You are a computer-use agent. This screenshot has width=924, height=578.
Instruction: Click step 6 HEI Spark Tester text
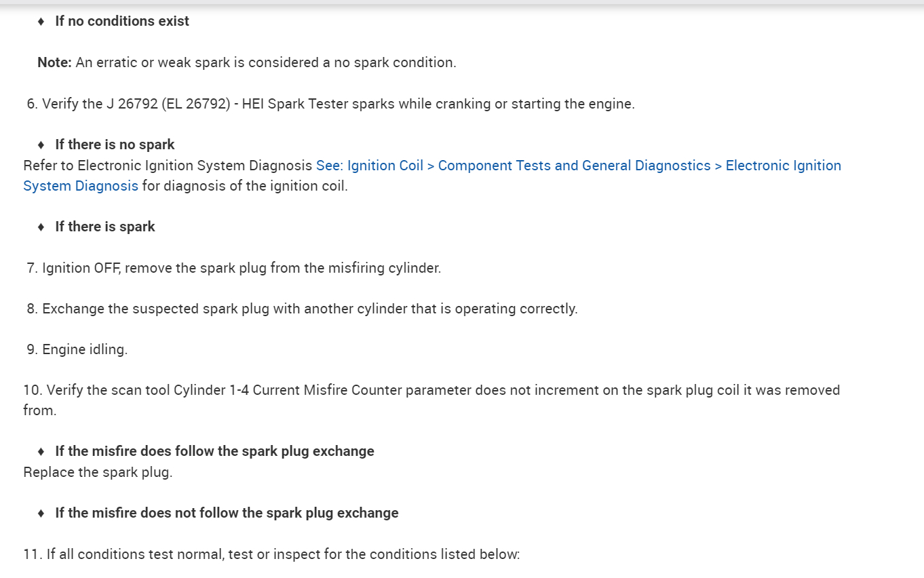(338, 104)
